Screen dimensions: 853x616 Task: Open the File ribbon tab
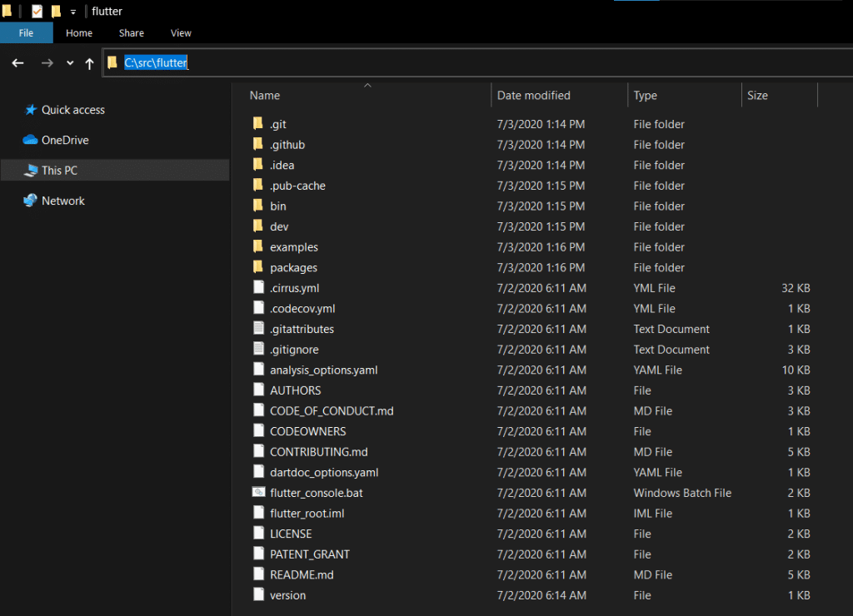[26, 33]
